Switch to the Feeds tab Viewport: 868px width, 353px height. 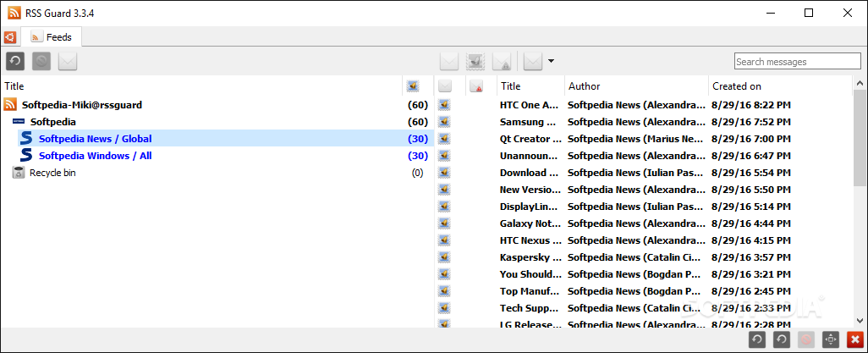tap(52, 37)
